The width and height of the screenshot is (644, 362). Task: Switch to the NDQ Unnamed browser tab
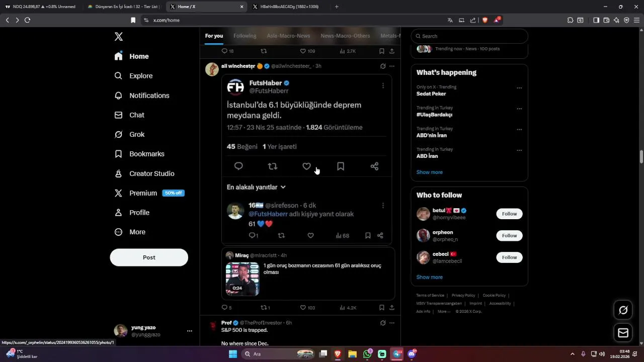click(x=40, y=7)
